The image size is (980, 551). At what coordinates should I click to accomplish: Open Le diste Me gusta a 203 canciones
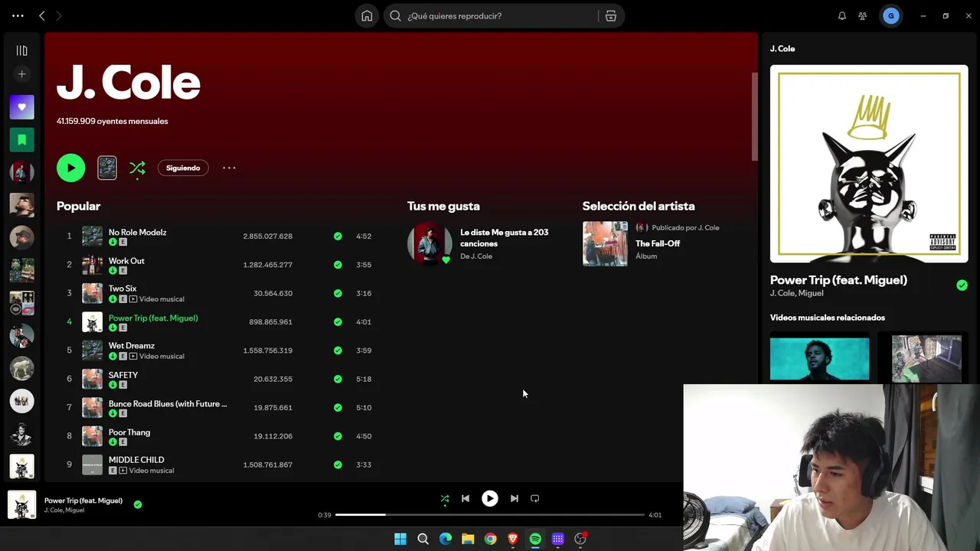[504, 238]
